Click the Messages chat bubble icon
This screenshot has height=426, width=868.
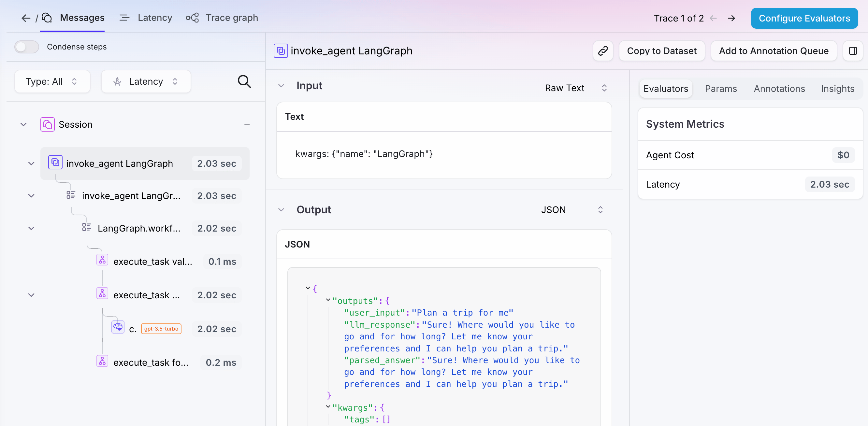47,18
